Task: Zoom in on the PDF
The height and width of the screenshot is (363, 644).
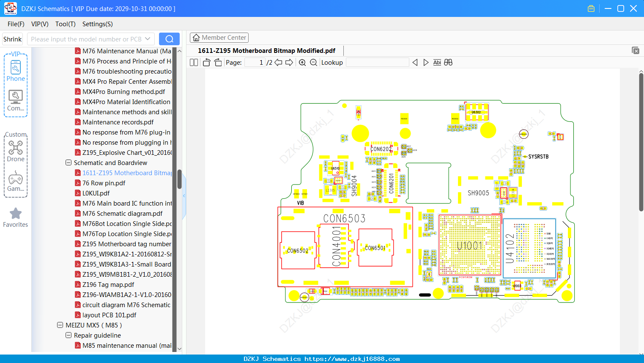Action: 302,63
